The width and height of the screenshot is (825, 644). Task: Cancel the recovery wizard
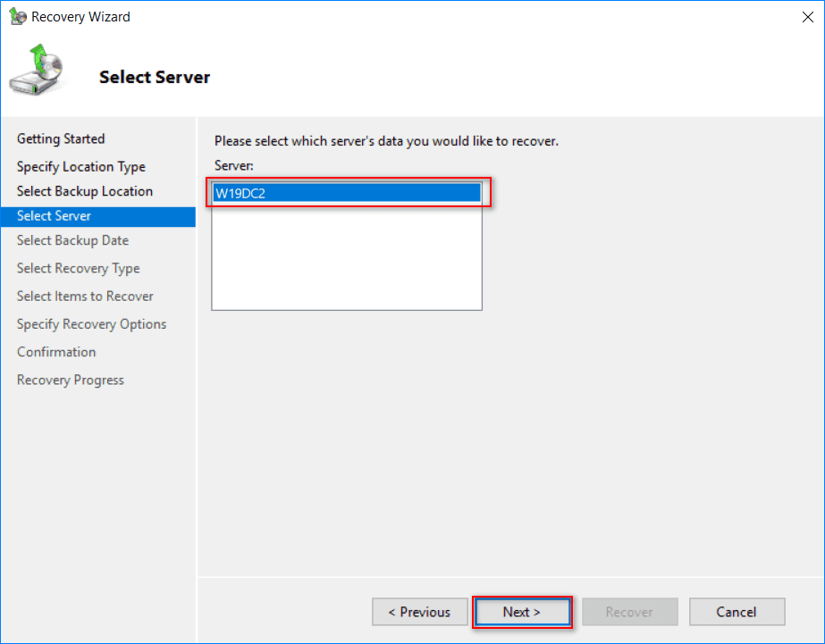click(x=737, y=612)
